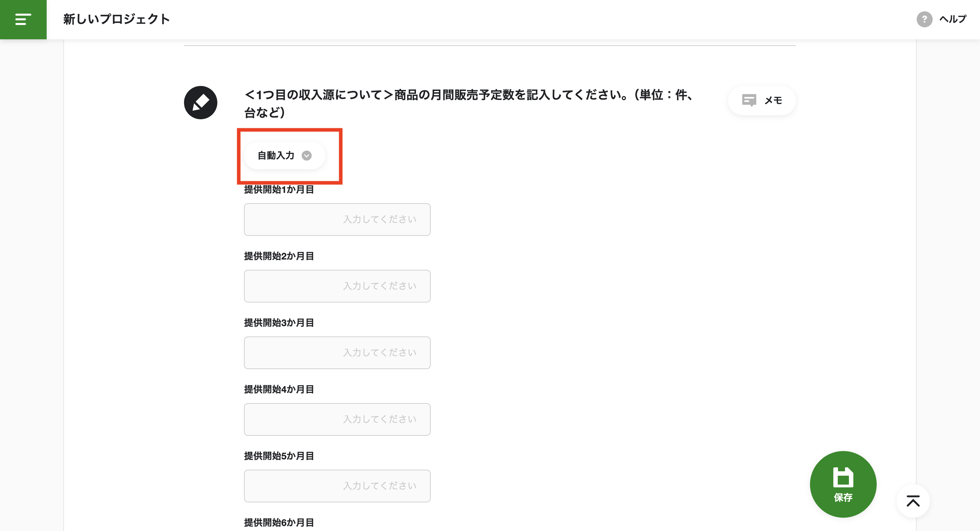
Task: Click the floppy disk save icon
Action: coord(843,477)
